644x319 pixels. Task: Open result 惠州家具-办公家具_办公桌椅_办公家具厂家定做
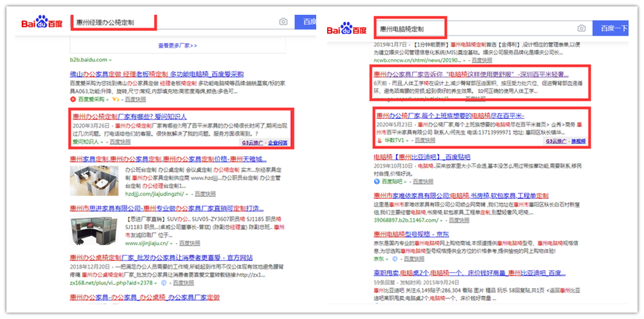tap(145, 297)
